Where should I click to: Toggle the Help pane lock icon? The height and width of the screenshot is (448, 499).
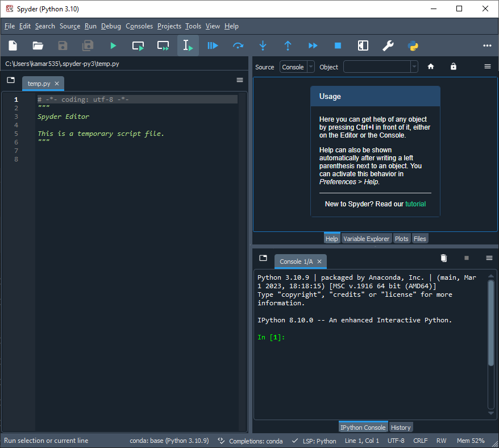coord(454,66)
